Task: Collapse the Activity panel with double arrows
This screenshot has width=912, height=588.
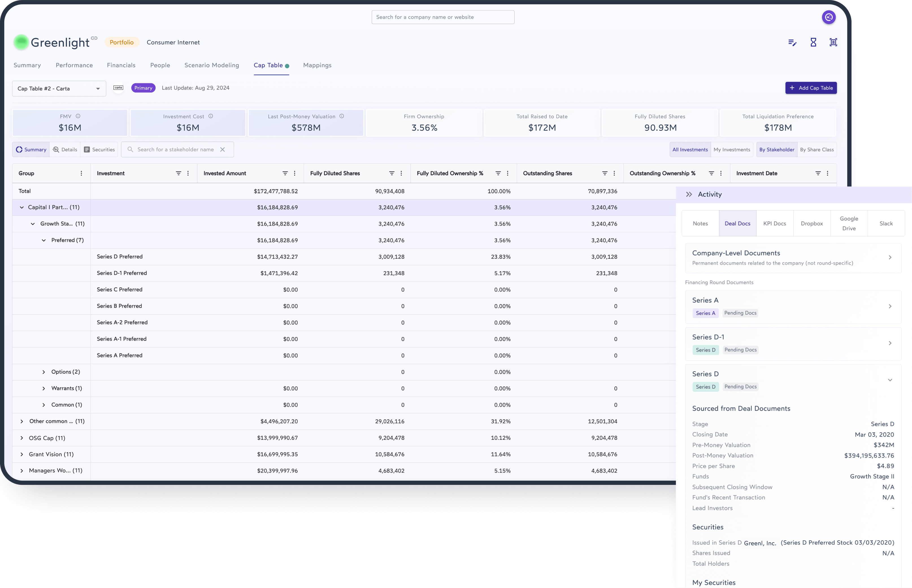Action: [689, 194]
